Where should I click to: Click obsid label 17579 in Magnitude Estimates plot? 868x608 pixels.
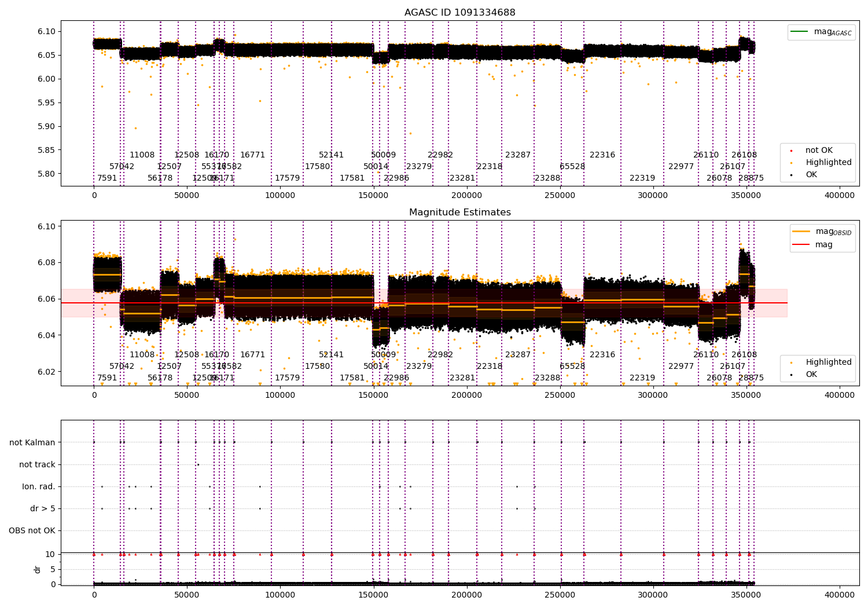point(287,378)
